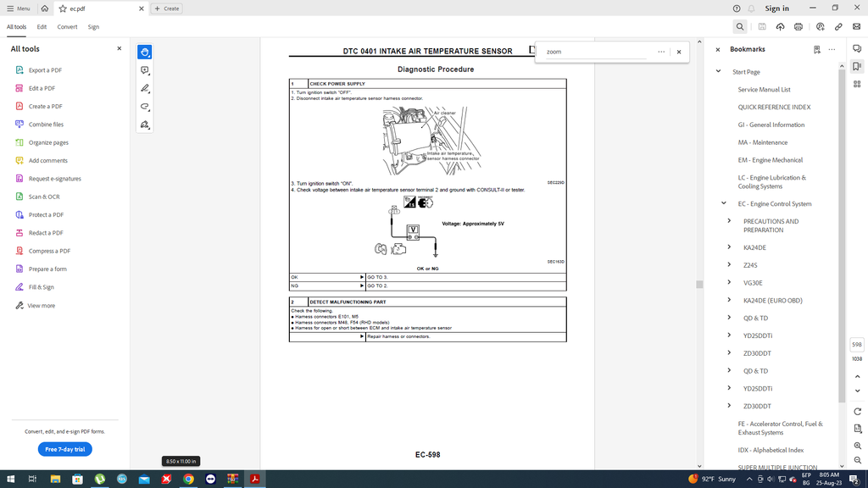868x488 pixels.
Task: Click View more tools
Action: click(x=36, y=305)
